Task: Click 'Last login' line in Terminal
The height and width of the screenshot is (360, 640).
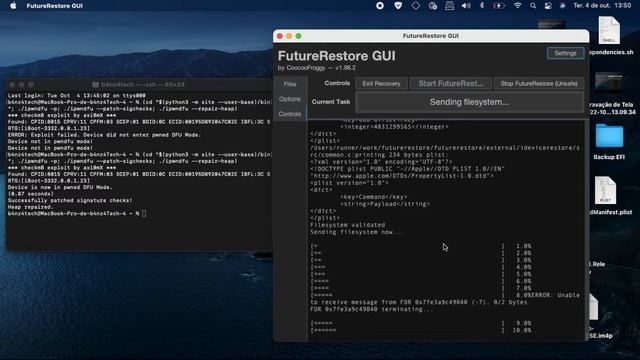Action: pos(76,96)
